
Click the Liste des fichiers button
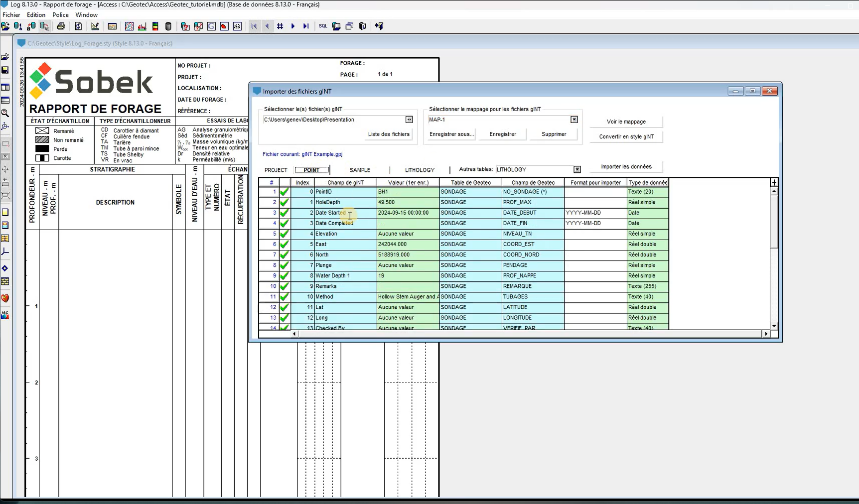point(389,134)
